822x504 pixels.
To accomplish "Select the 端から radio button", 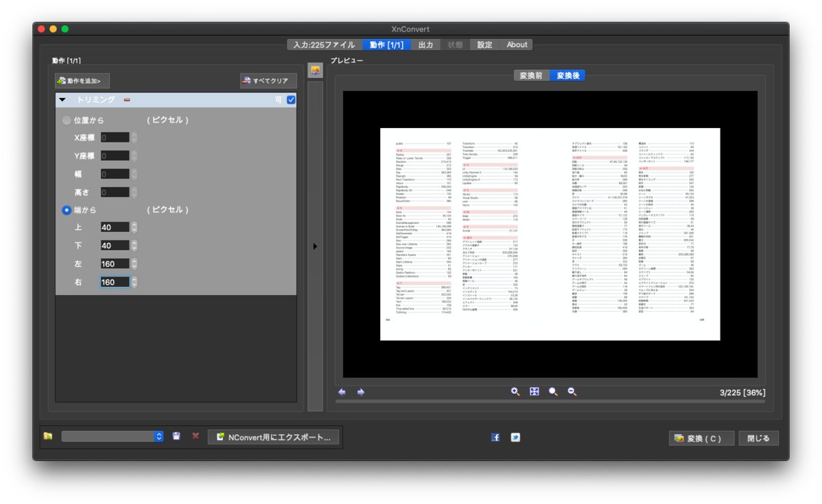I will click(66, 210).
